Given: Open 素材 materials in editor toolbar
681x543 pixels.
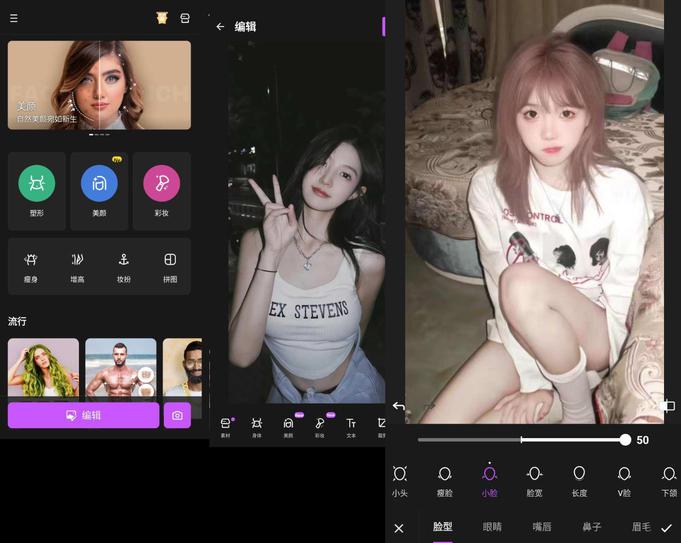Looking at the screenshot, I should click(225, 428).
